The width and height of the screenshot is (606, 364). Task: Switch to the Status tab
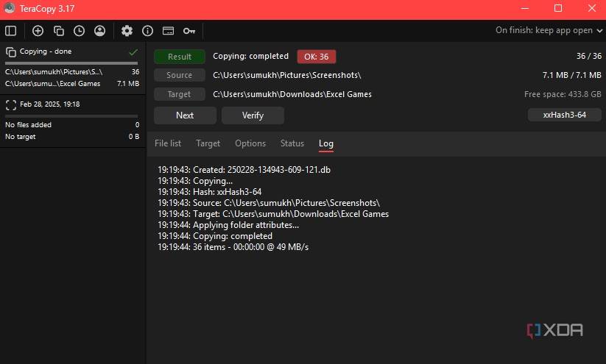click(292, 143)
